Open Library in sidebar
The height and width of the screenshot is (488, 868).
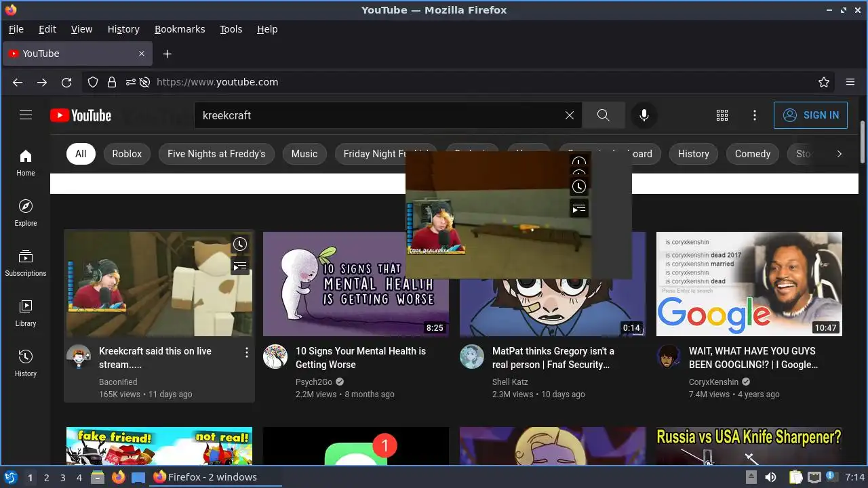click(26, 313)
